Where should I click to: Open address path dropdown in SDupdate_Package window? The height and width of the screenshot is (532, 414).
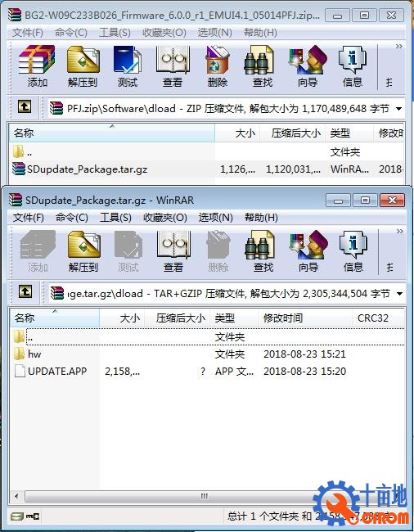[x=400, y=294]
